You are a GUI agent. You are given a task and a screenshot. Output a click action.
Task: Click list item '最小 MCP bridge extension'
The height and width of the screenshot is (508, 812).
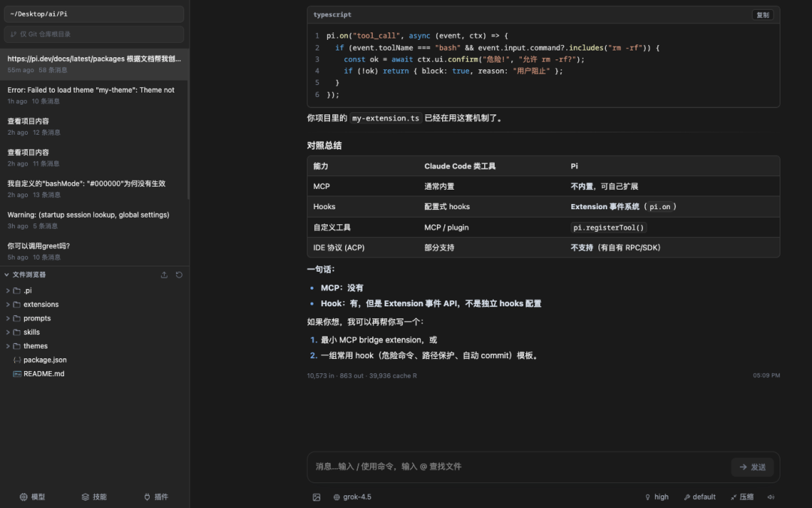pos(378,340)
